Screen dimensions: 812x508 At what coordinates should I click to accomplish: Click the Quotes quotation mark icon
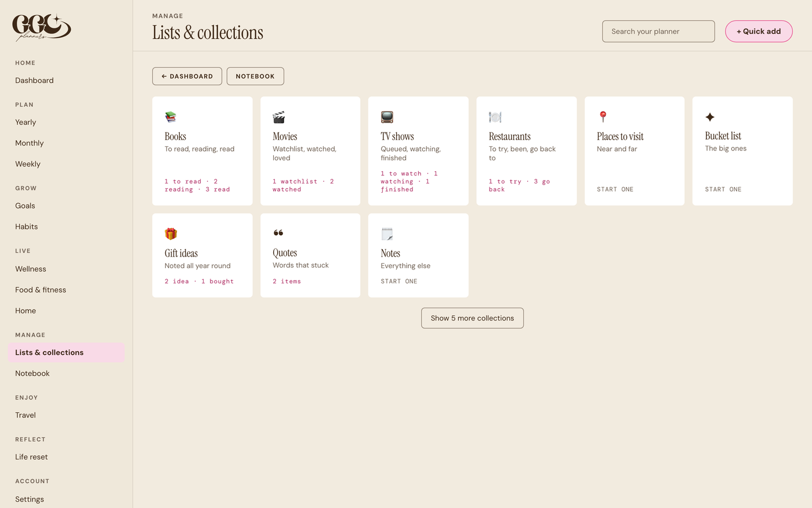(278, 233)
